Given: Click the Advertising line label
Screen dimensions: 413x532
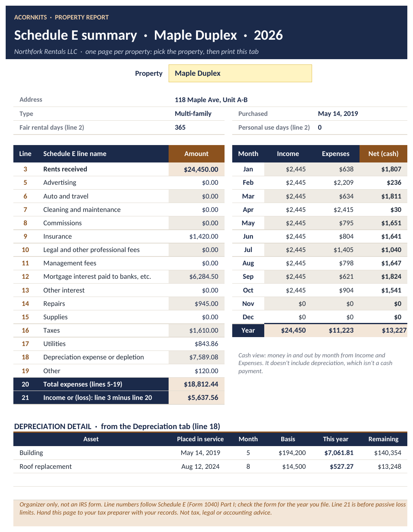Looking at the screenshot, I should [x=60, y=182].
